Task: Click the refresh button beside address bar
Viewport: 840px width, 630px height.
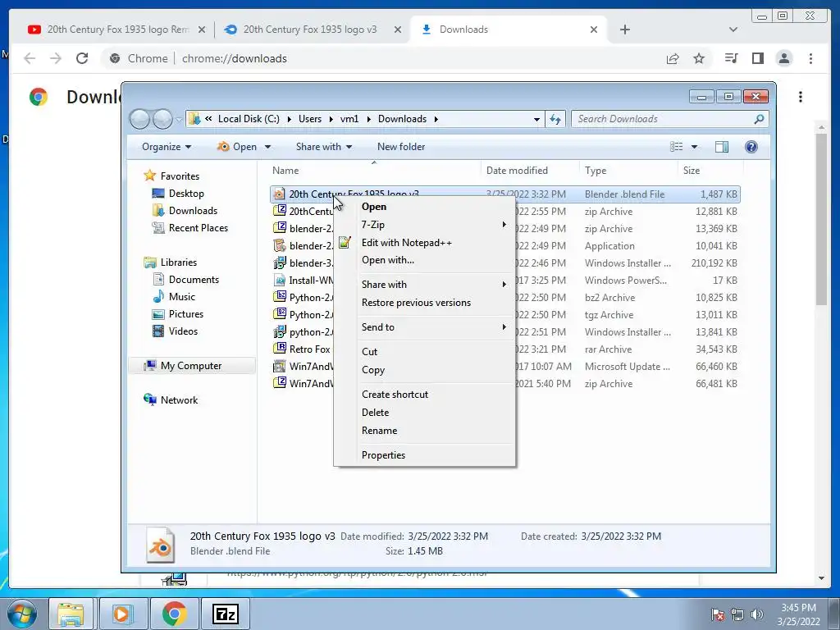Action: [555, 119]
